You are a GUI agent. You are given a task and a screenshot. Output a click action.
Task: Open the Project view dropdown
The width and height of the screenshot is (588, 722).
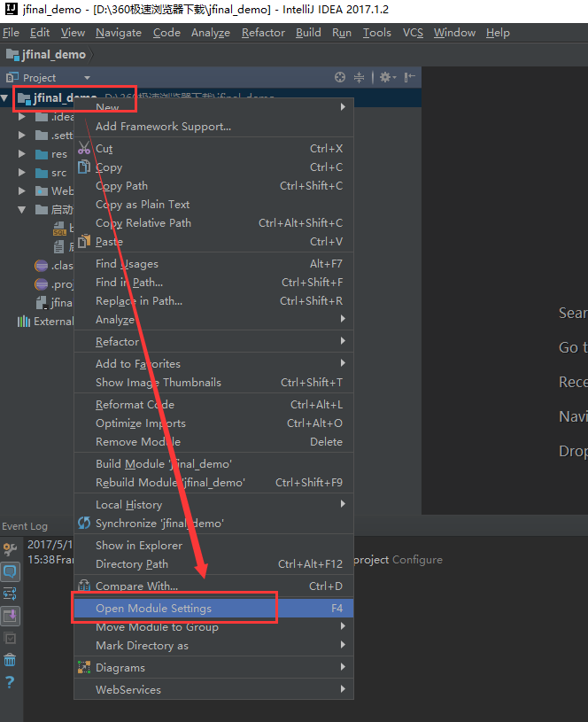click(87, 78)
